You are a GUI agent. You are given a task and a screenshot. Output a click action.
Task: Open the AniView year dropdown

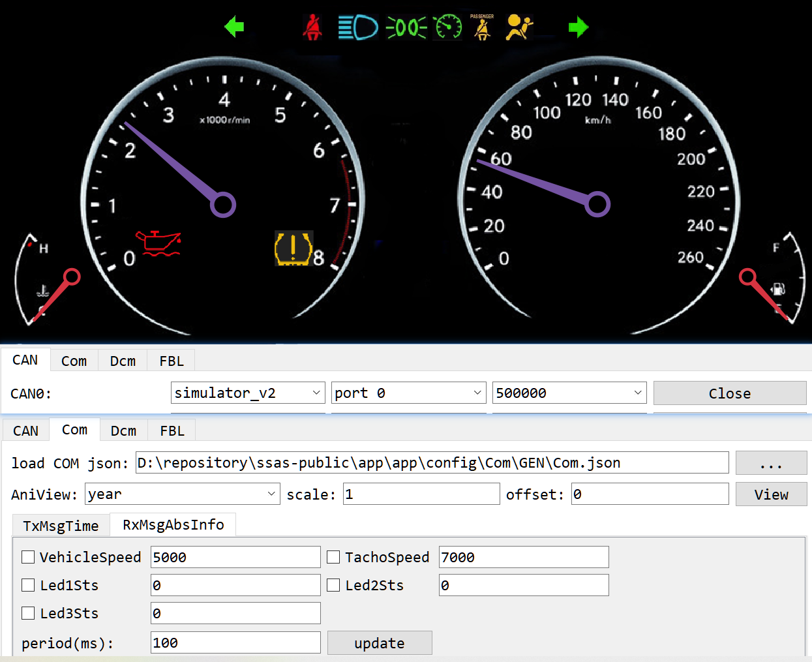click(183, 494)
